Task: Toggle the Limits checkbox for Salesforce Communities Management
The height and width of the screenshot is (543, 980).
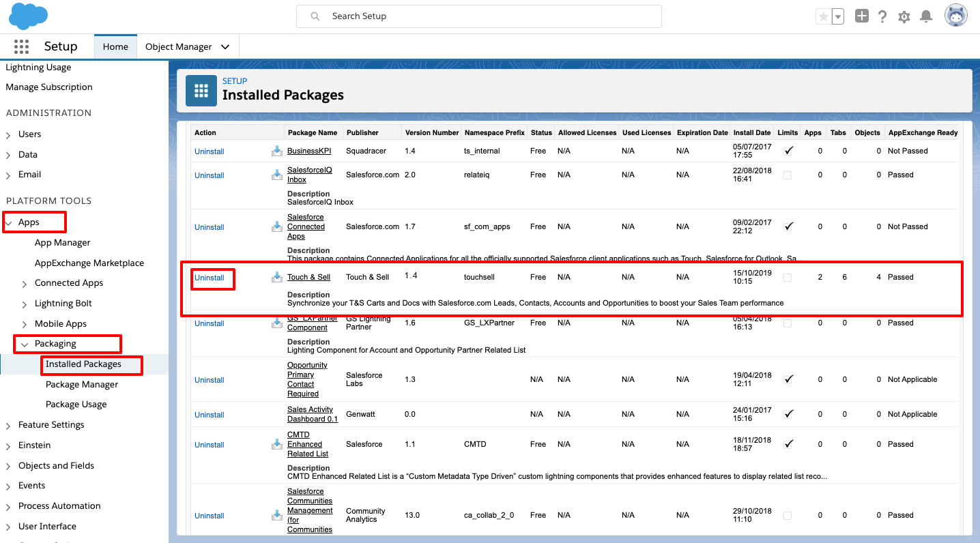Action: pyautogui.click(x=788, y=516)
